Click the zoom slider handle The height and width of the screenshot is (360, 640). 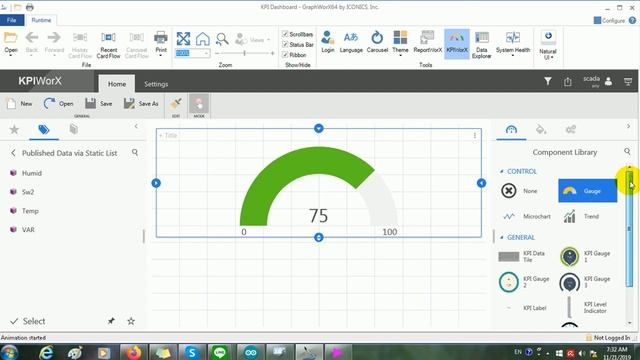coord(244,53)
